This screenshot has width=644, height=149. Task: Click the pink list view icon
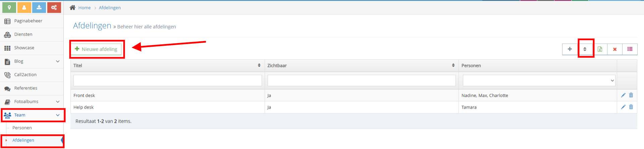tap(630, 49)
